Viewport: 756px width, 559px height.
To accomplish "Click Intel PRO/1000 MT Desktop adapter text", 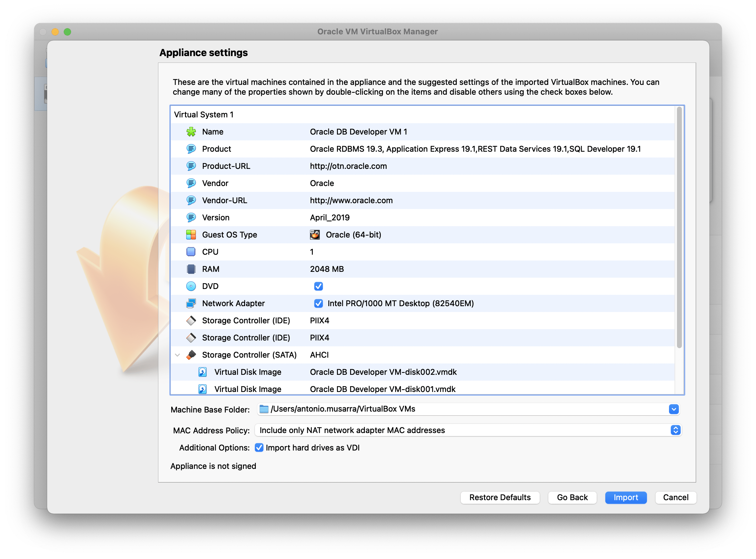I will tap(400, 303).
